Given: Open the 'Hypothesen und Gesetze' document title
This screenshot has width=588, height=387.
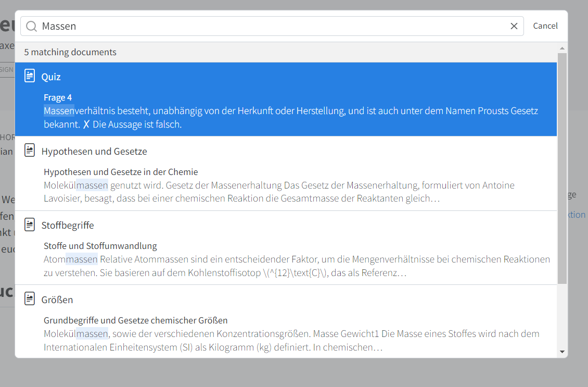Looking at the screenshot, I should tap(94, 152).
